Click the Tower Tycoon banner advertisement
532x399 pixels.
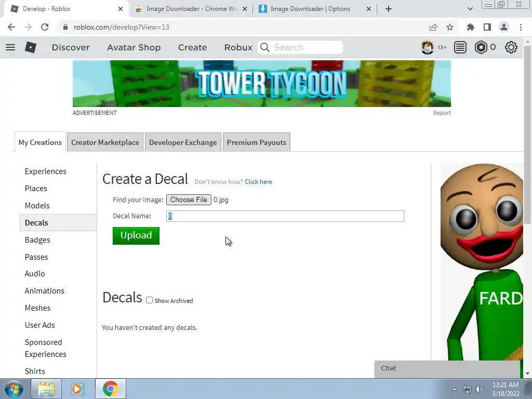pos(262,84)
